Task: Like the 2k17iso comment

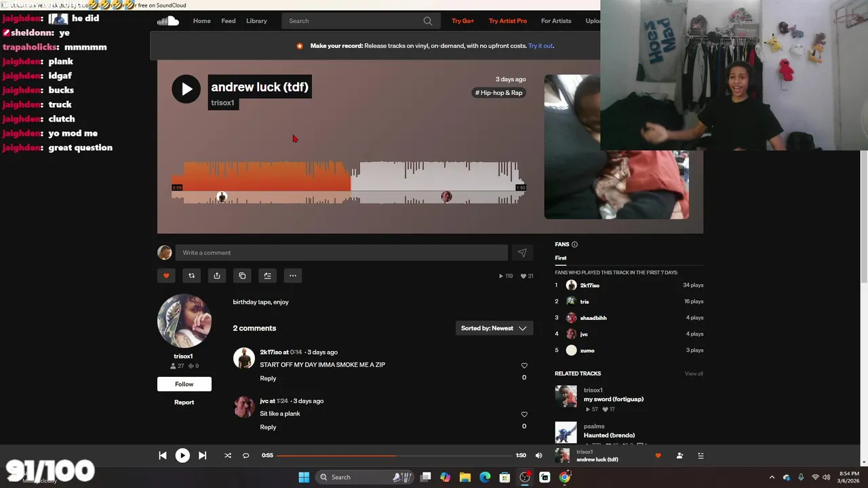Action: click(524, 365)
